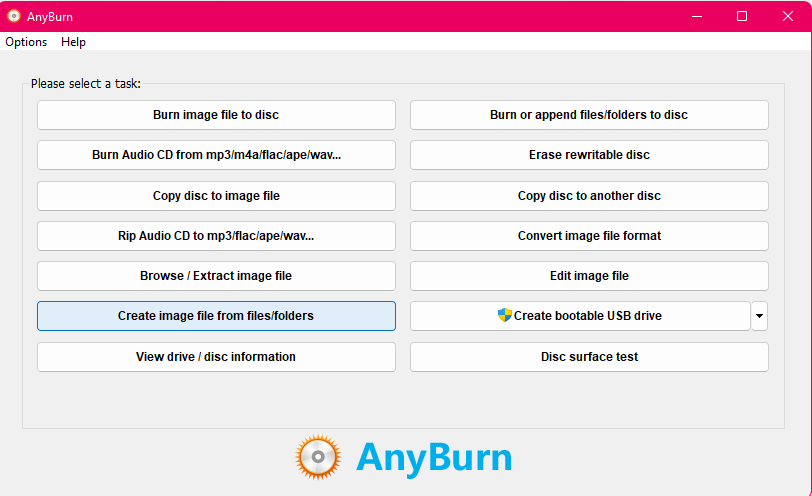Image resolution: width=812 pixels, height=496 pixels.
Task: Start Burn Audio CD from mp3/m4a/flac
Action: 216,155
